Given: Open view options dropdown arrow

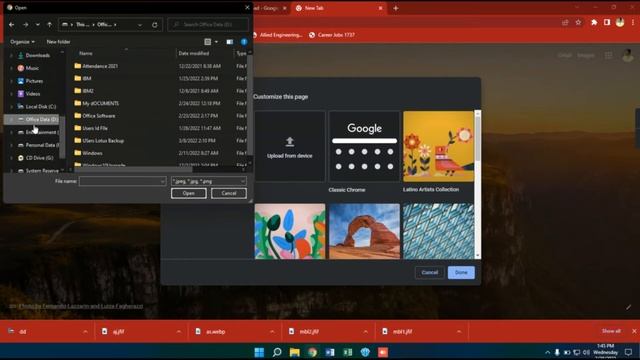Looking at the screenshot, I should 216,42.
